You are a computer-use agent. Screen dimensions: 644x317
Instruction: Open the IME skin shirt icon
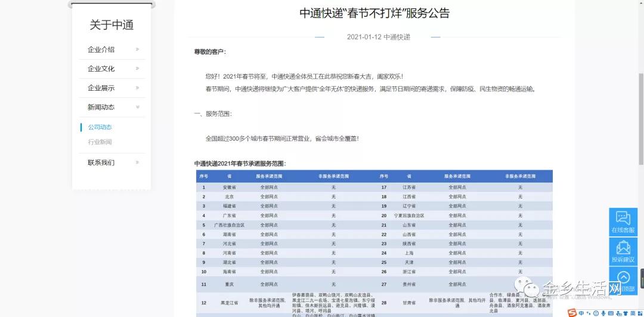coord(626,313)
